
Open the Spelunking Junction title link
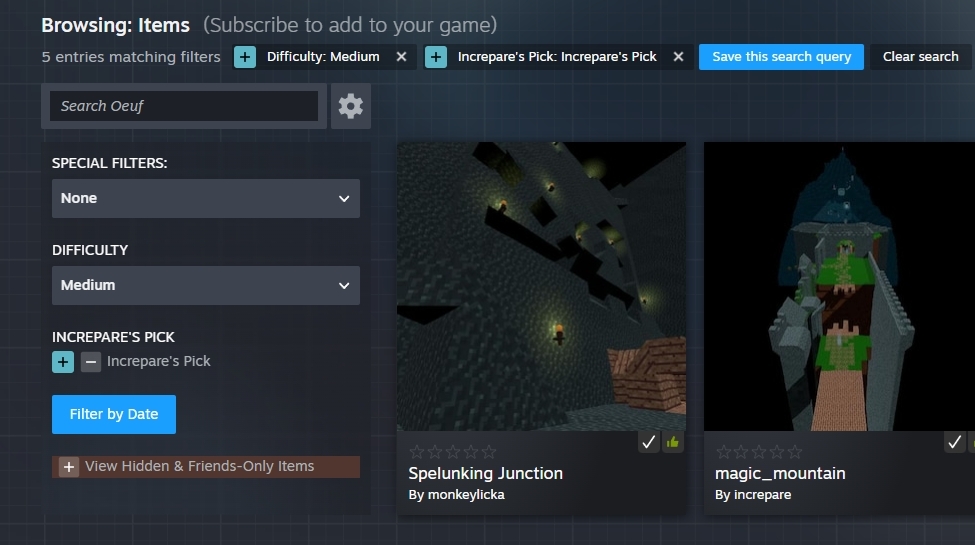click(486, 473)
